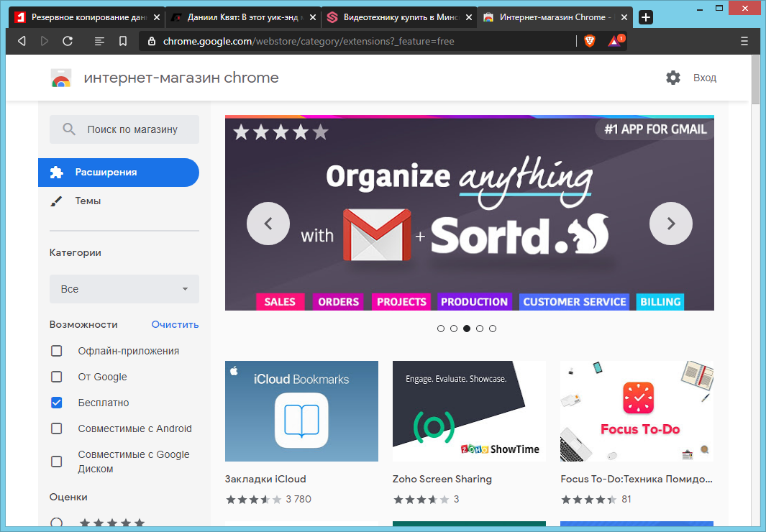
Task: Switch to Видеотехнику купить в Минске tab
Action: coord(401,17)
